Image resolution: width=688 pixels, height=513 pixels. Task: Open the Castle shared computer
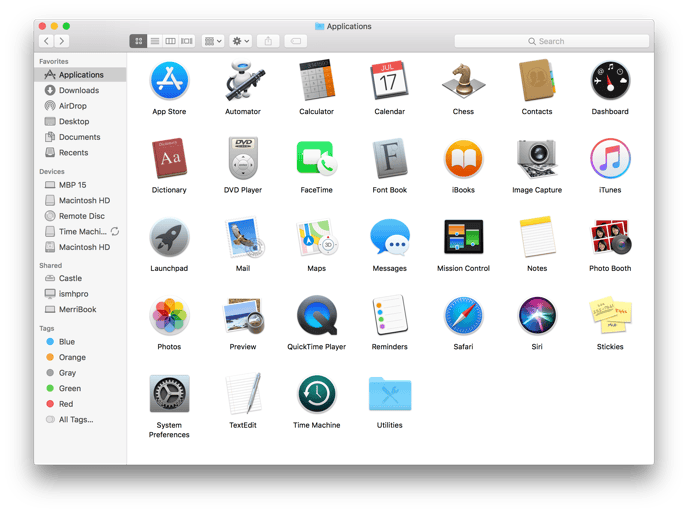(x=80, y=278)
